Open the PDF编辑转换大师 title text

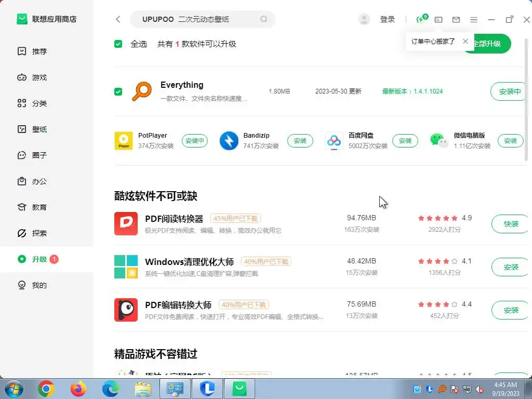point(178,304)
